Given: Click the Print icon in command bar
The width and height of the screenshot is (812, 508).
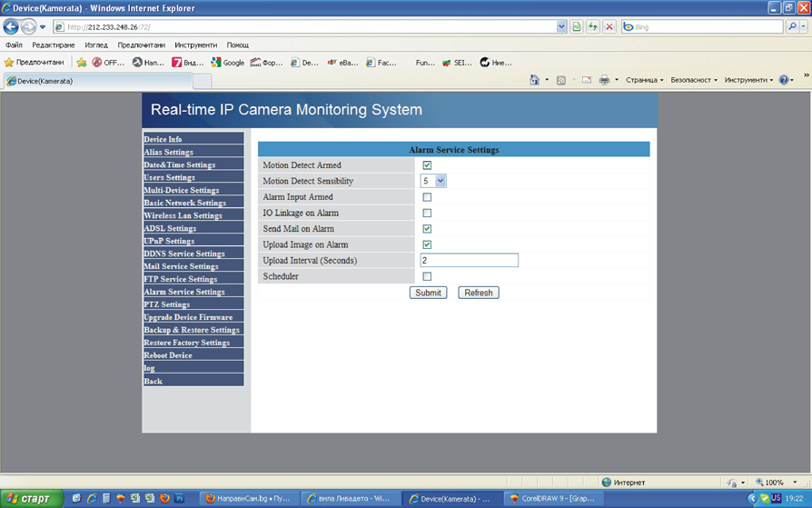Looking at the screenshot, I should click(x=604, y=80).
